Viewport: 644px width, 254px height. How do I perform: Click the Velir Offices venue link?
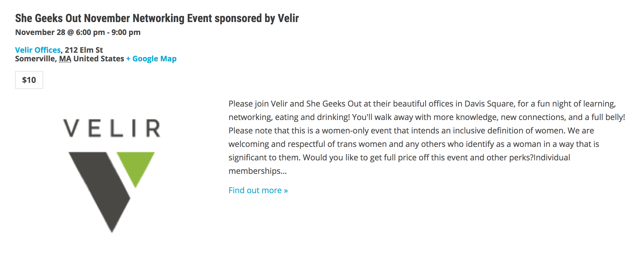click(x=38, y=50)
